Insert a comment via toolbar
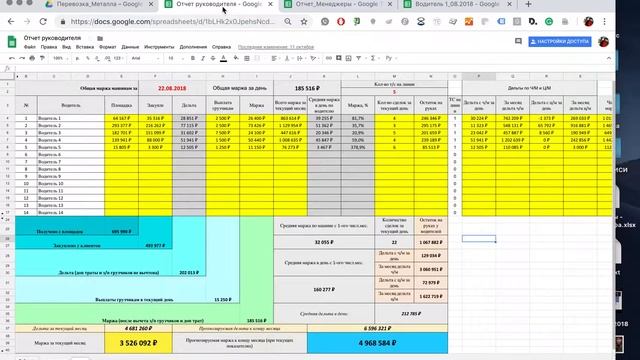This screenshot has height=360, width=640. (x=339, y=58)
